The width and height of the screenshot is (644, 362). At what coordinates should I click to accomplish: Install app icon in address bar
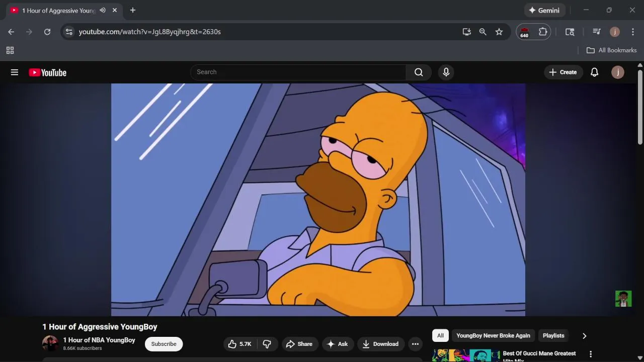coord(467,32)
